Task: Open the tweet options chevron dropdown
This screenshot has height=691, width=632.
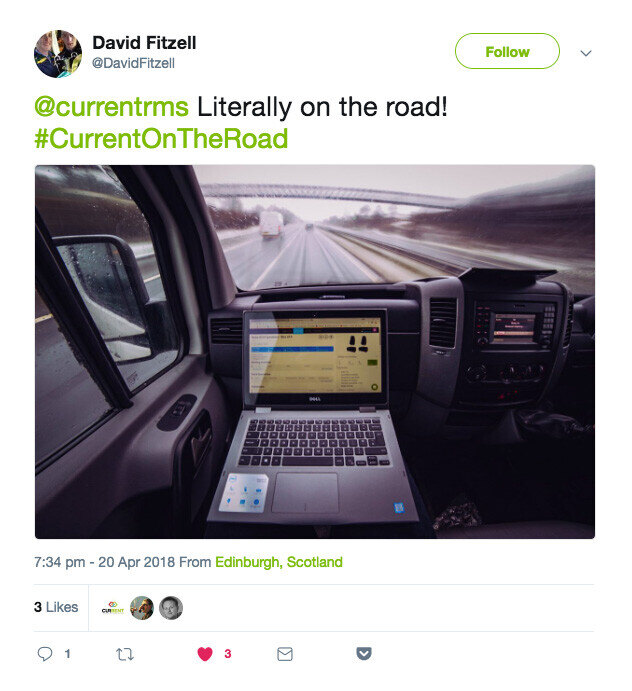Action: tap(586, 53)
